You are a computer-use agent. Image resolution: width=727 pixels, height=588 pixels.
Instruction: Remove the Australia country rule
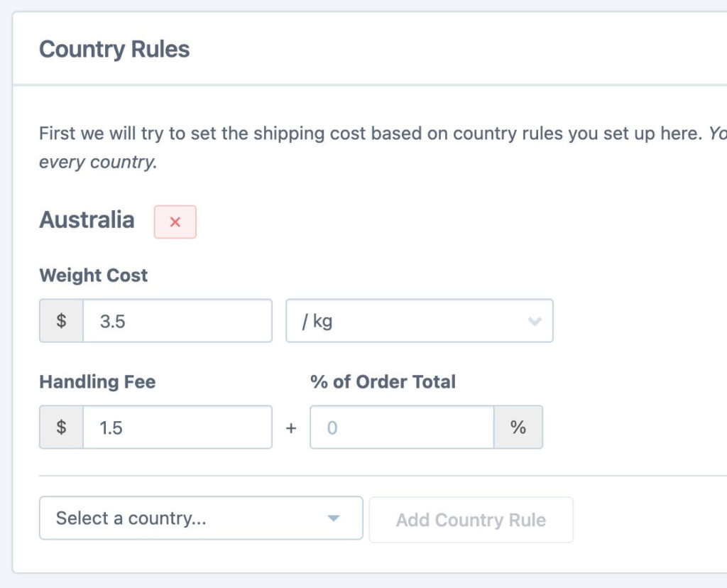[175, 221]
